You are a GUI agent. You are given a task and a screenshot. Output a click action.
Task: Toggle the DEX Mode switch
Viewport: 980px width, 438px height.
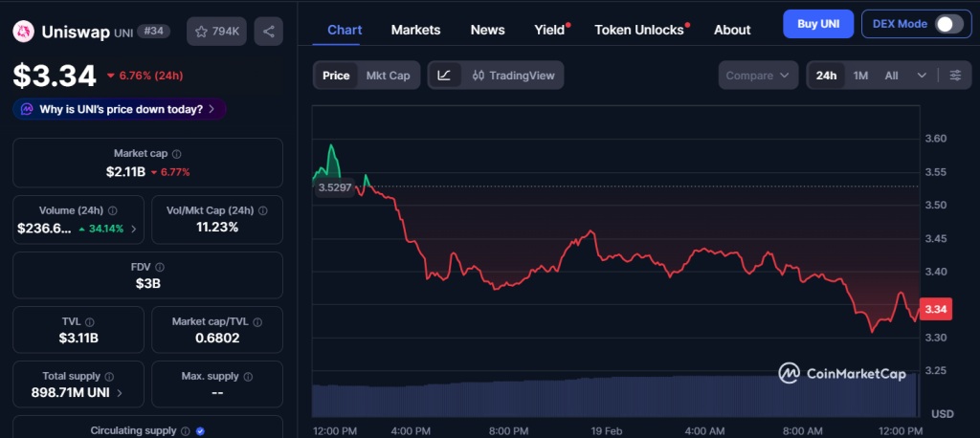pyautogui.click(x=948, y=24)
